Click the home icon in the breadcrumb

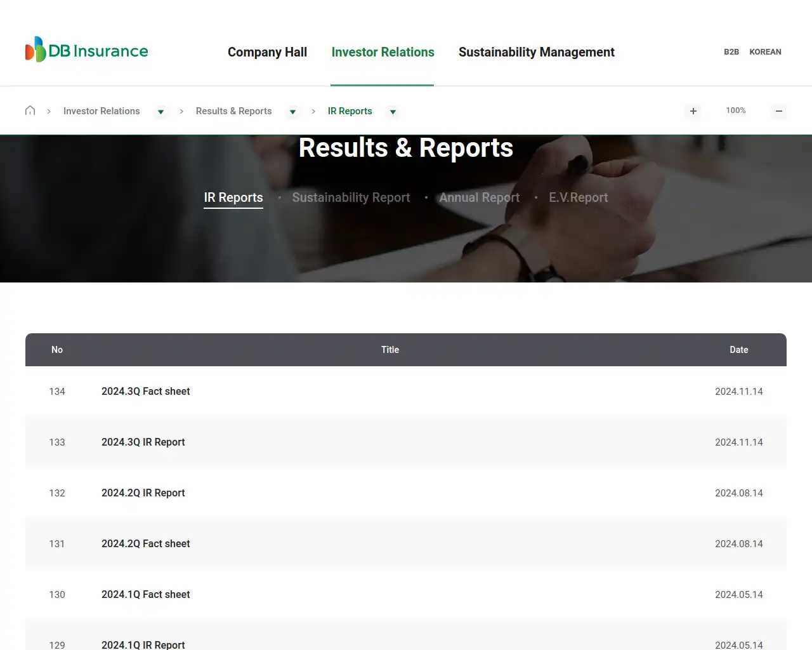(x=30, y=110)
